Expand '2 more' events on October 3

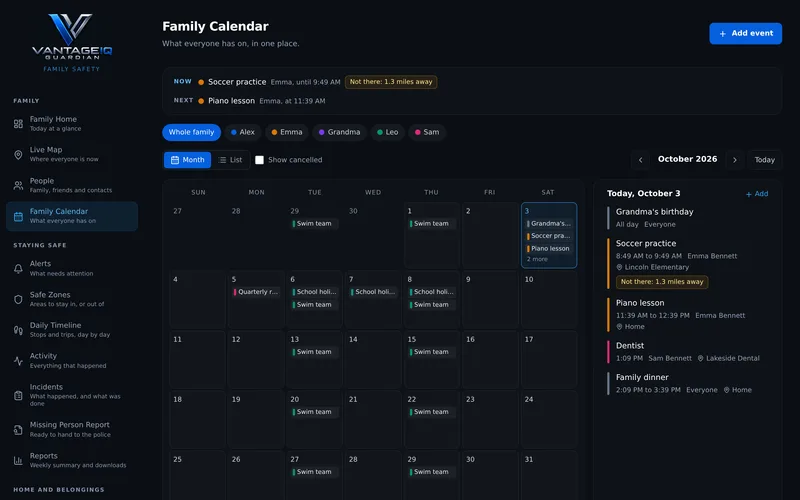point(537,259)
